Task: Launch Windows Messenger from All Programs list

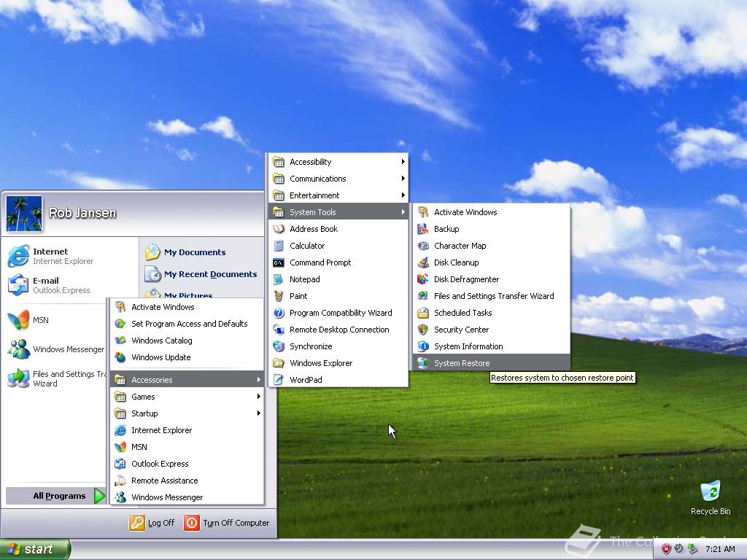Action: click(x=187, y=497)
